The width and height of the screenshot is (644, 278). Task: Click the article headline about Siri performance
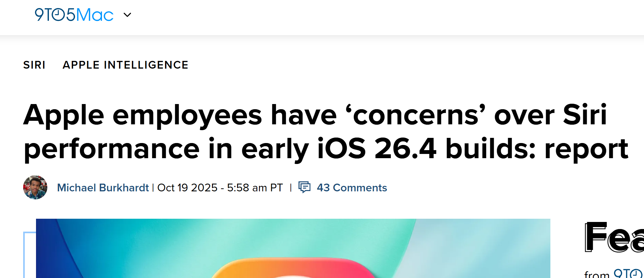point(315,115)
